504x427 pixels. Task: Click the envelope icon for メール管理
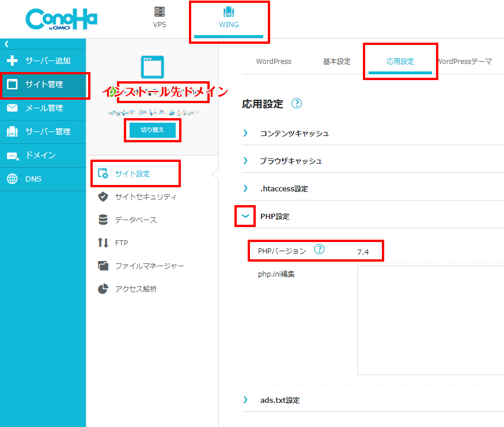click(12, 108)
